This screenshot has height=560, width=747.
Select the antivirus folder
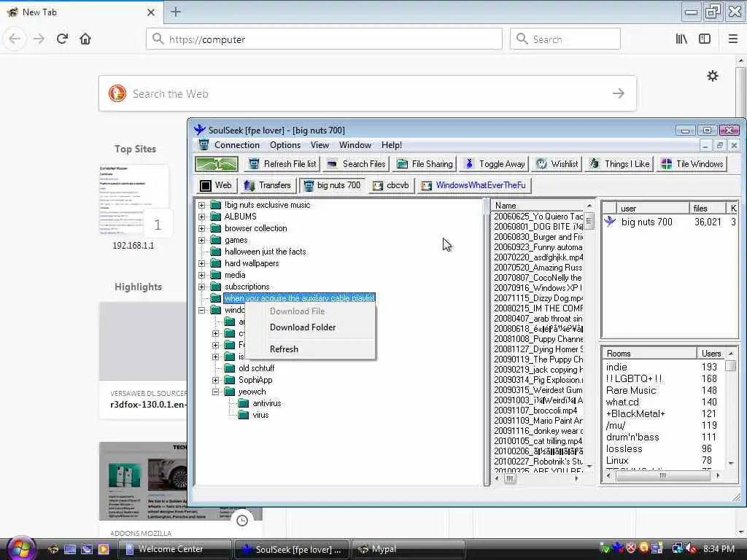(x=266, y=403)
